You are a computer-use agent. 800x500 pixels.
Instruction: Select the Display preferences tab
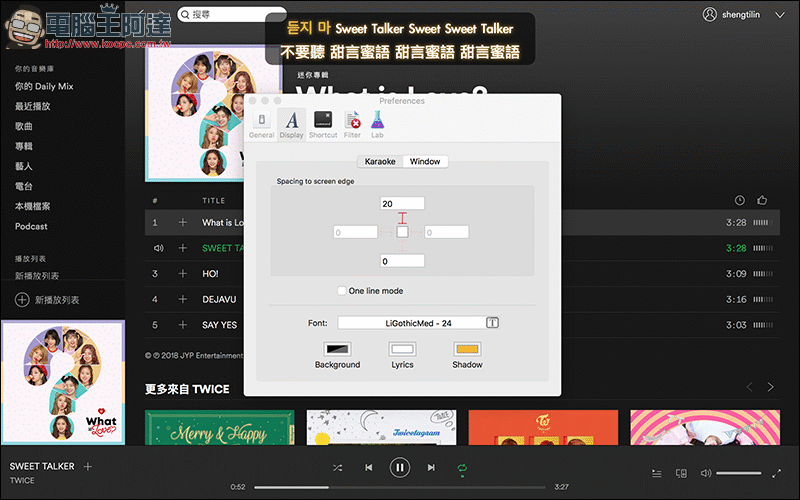[291, 124]
